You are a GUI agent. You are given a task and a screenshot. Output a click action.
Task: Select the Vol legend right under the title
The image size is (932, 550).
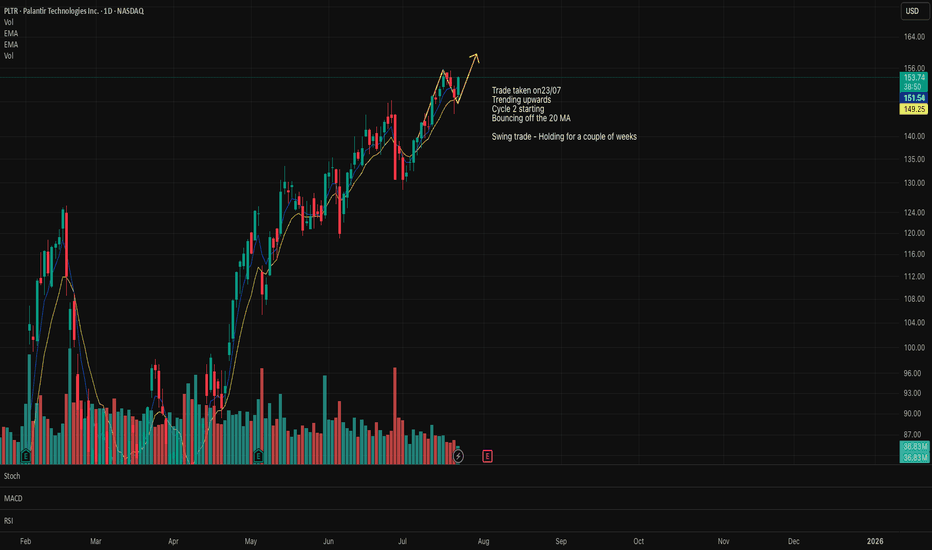[x=8, y=22]
